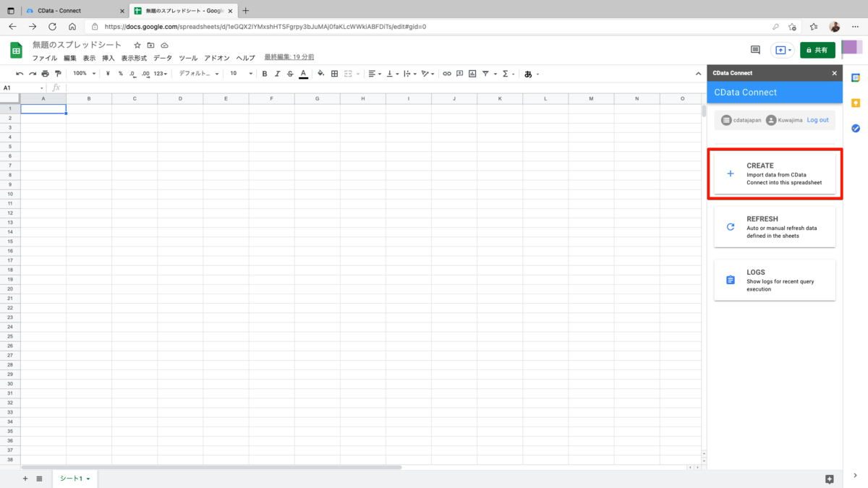This screenshot has width=868, height=488.
Task: Open cell fill color picker
Action: [x=320, y=74]
